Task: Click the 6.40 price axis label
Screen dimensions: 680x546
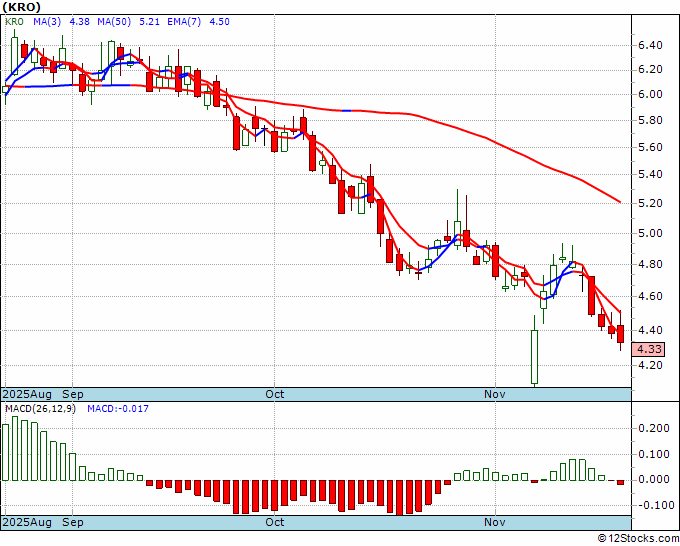Action: coord(650,46)
